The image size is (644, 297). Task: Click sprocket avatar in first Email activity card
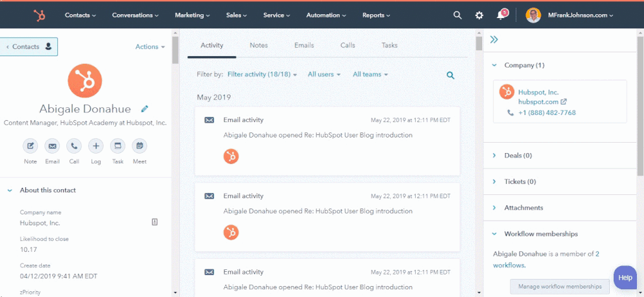(231, 156)
